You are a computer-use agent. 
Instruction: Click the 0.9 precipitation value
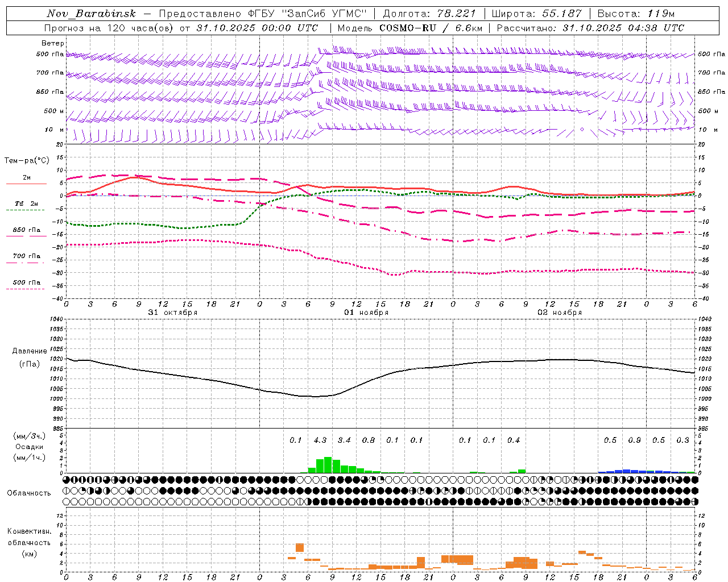click(x=634, y=440)
